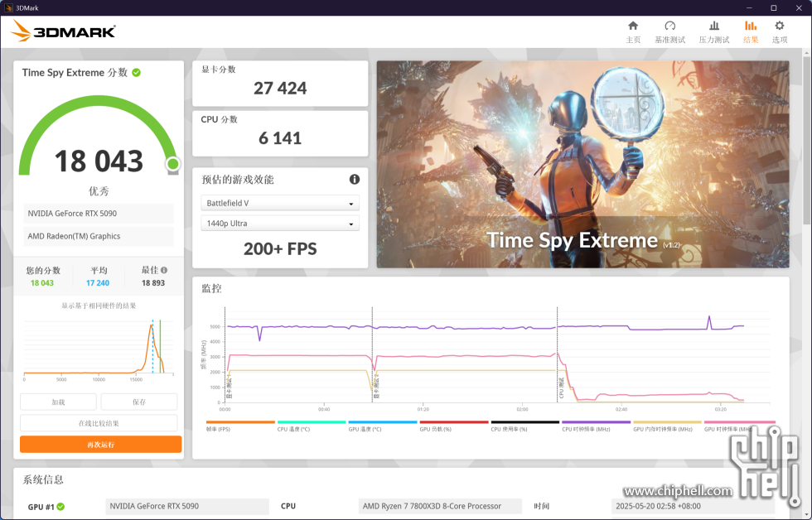Click the green check next to GPU #1
The height and width of the screenshot is (520, 812).
point(60,507)
